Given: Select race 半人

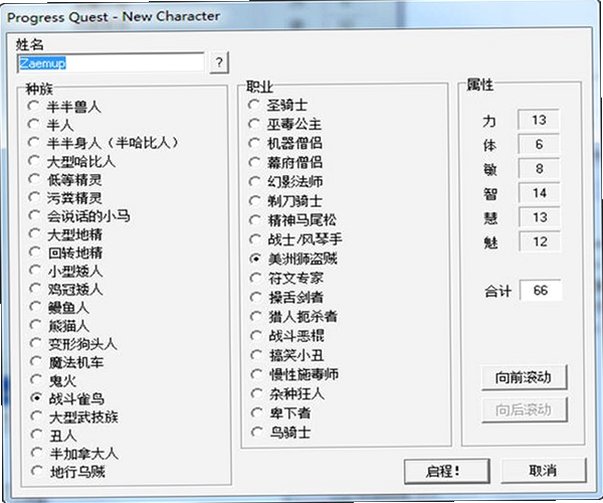Looking at the screenshot, I should click(50, 125).
